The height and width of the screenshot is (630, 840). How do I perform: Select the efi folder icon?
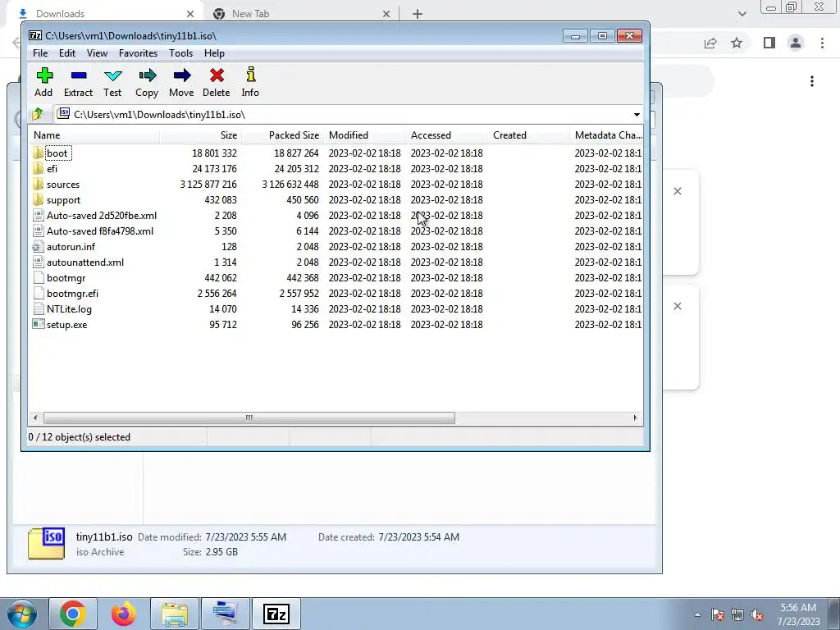38,169
